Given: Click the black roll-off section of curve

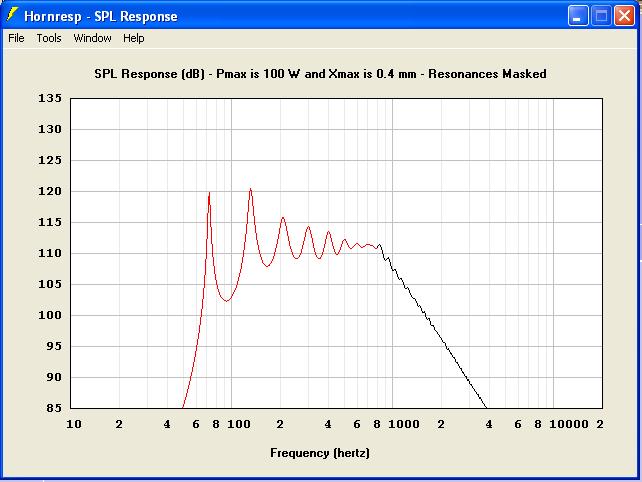Looking at the screenshot, I should (434, 328).
